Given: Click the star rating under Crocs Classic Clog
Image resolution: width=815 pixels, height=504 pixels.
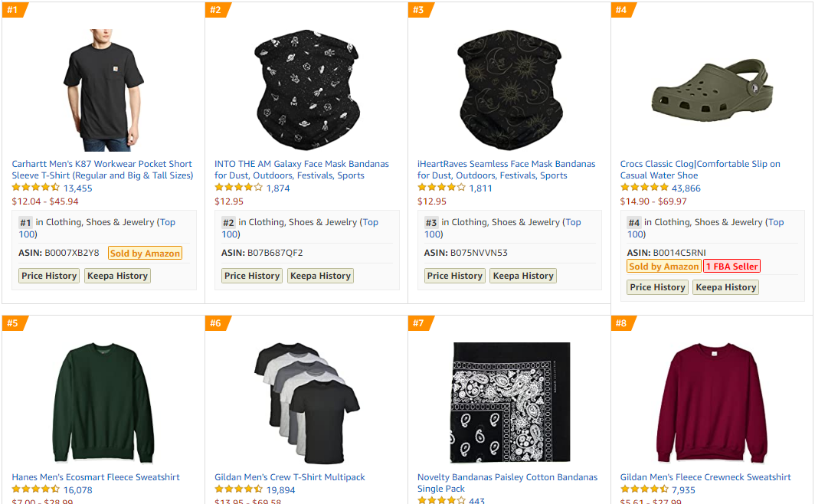Looking at the screenshot, I should 644,188.
